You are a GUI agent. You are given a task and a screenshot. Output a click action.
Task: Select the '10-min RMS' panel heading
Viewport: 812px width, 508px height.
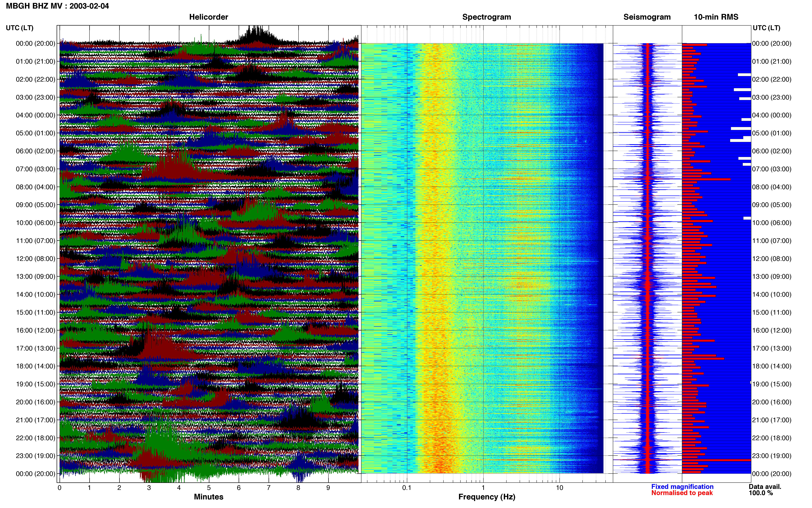click(x=716, y=17)
